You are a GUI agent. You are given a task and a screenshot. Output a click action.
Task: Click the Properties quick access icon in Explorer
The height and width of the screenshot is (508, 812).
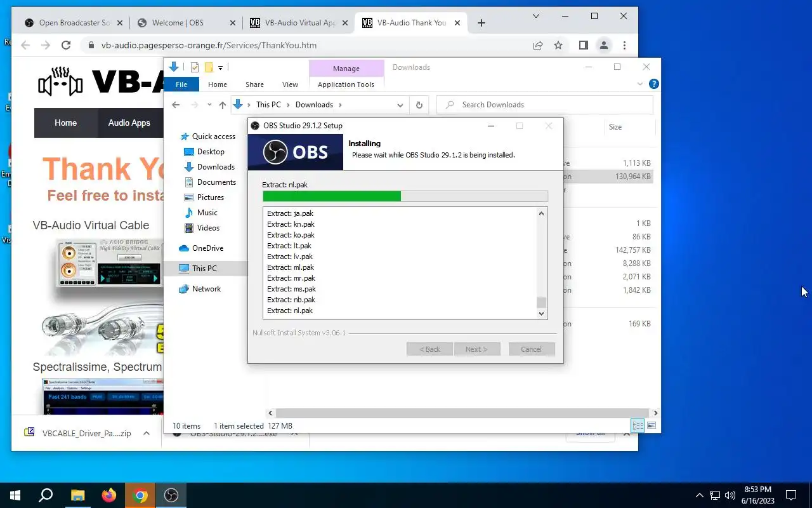tap(195, 67)
